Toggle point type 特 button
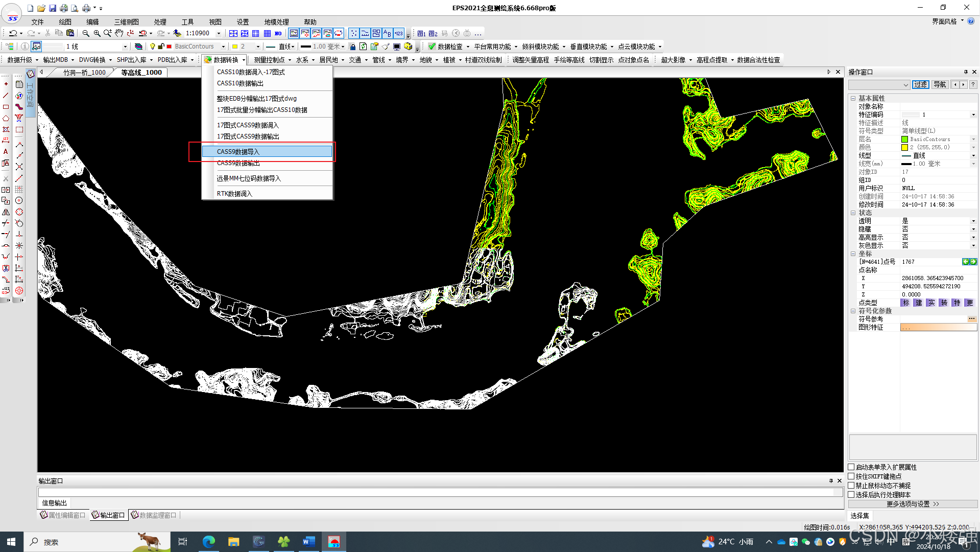980x552 pixels. (x=957, y=303)
